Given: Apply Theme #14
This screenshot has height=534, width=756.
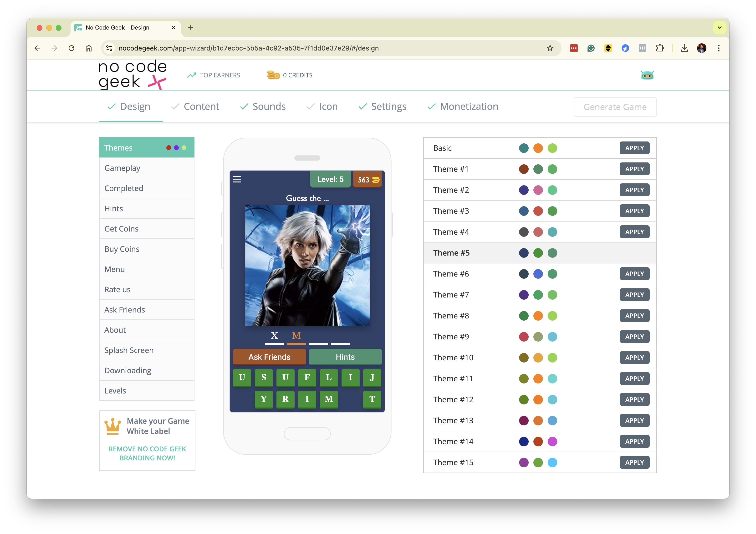Looking at the screenshot, I should click(x=634, y=441).
